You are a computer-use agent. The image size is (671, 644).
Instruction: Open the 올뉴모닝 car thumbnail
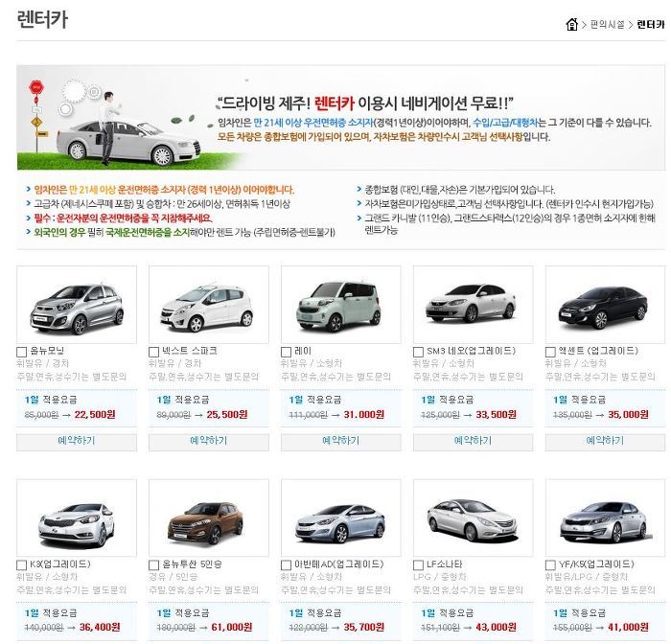(x=77, y=305)
